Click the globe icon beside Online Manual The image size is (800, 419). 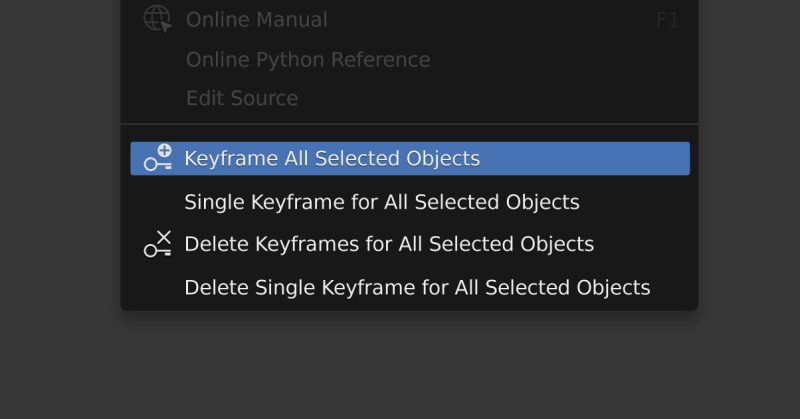tap(158, 19)
